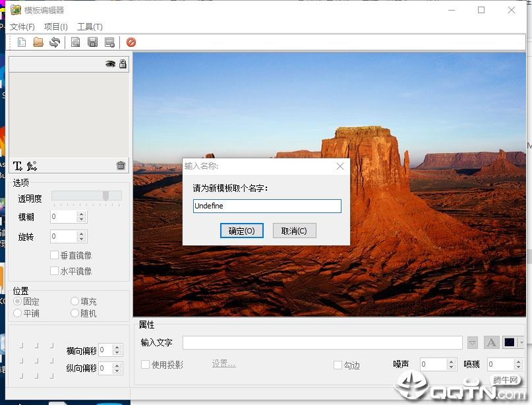Open a template with the folder icon
The image size is (532, 405).
tap(38, 42)
